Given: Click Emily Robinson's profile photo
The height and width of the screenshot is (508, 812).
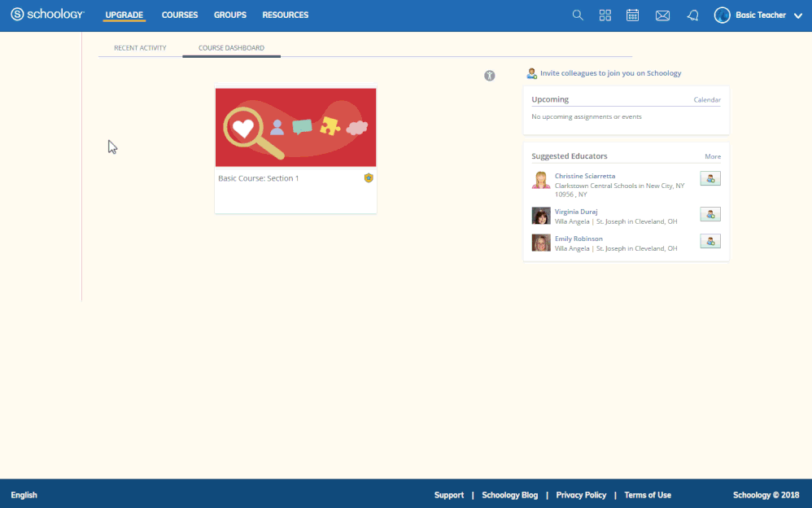Looking at the screenshot, I should (540, 243).
